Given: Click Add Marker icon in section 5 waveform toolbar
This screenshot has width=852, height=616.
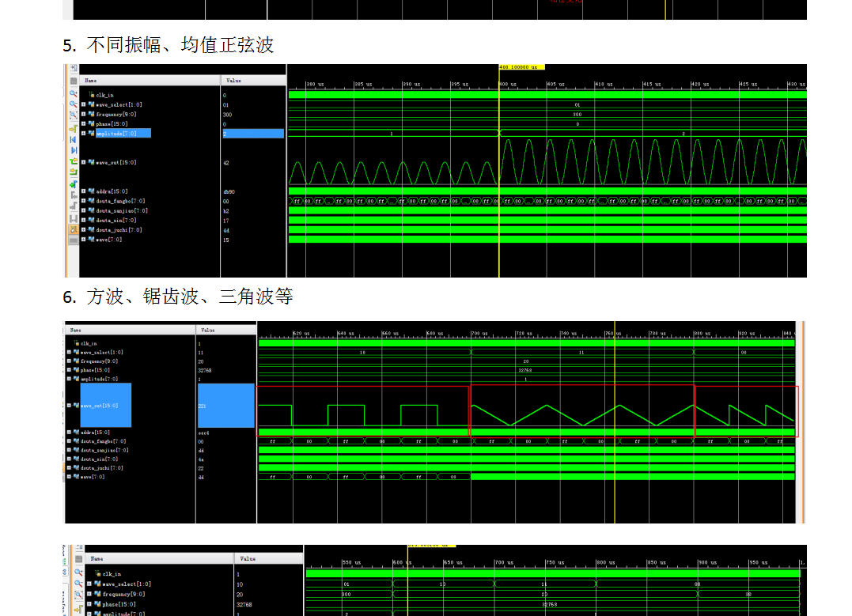Looking at the screenshot, I should [73, 184].
